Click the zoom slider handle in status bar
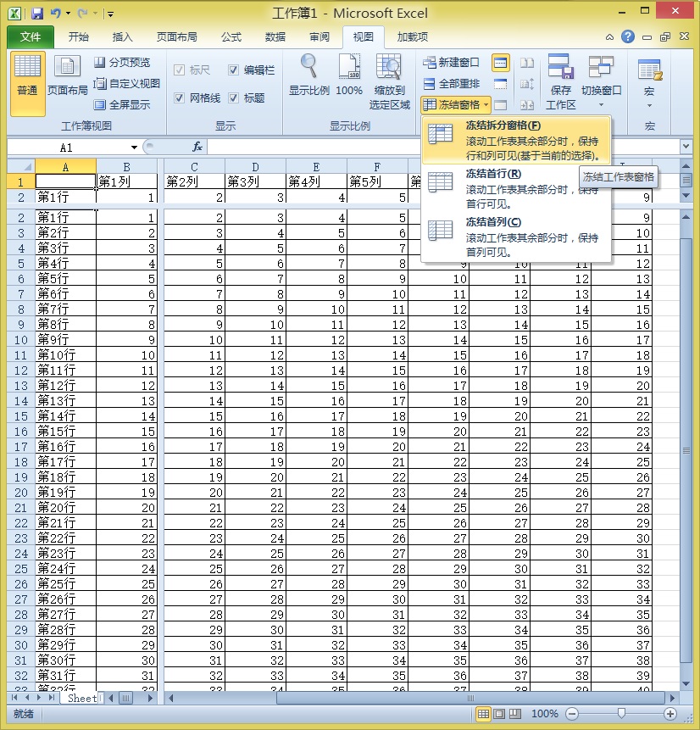This screenshot has height=730, width=700. coord(621,714)
